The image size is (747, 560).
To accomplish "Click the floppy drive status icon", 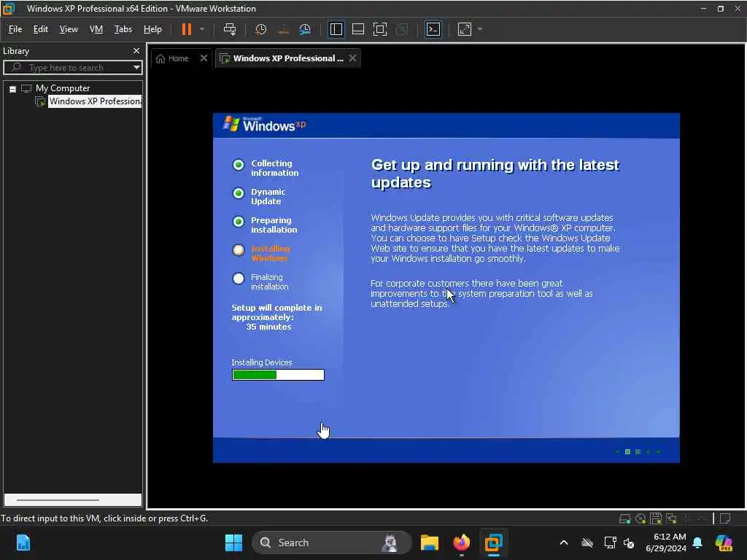I will pyautogui.click(x=656, y=518).
